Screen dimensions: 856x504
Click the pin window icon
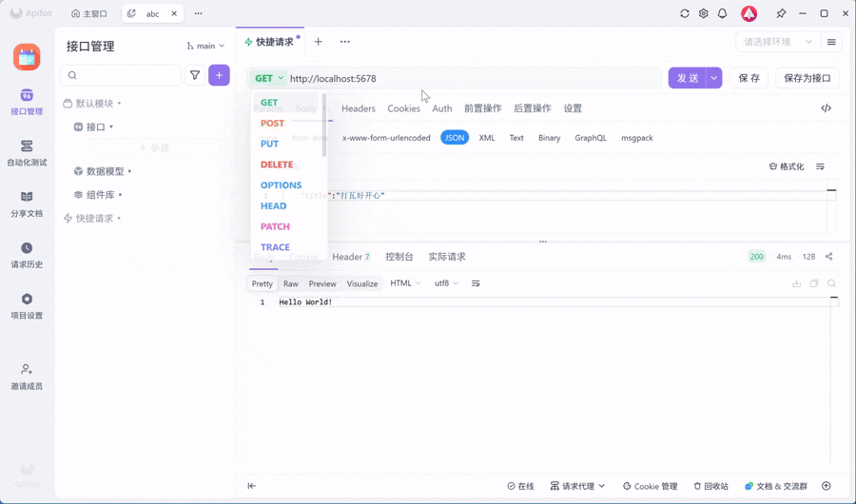click(781, 13)
